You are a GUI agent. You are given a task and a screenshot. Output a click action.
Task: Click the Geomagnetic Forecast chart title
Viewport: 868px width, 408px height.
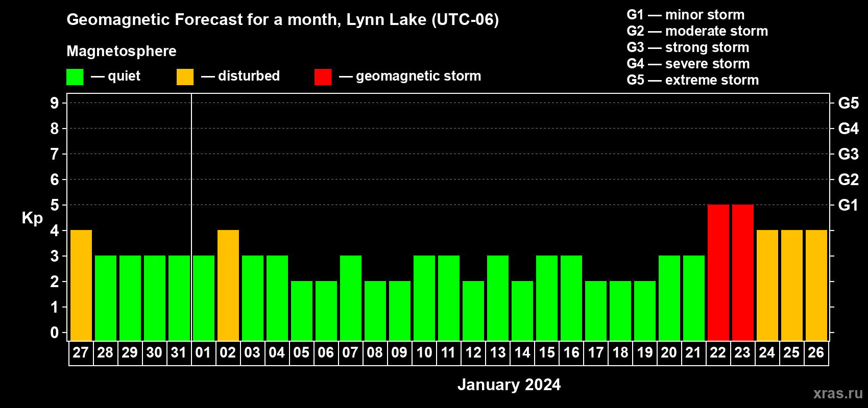click(283, 19)
